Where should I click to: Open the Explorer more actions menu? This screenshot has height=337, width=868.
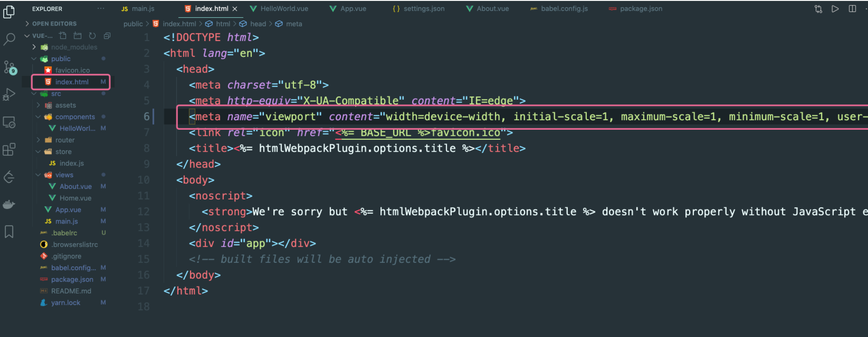pos(101,9)
